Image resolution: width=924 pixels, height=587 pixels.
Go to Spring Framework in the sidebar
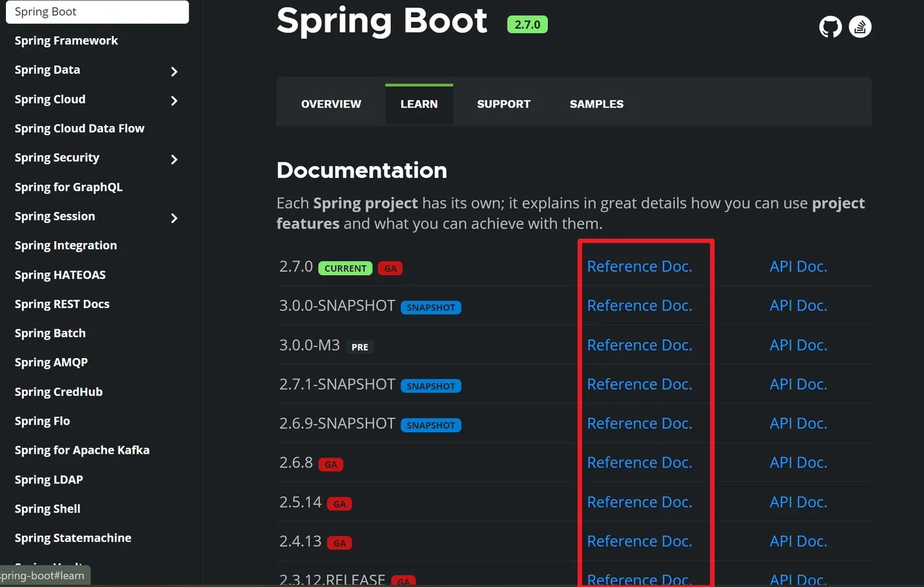pos(66,41)
